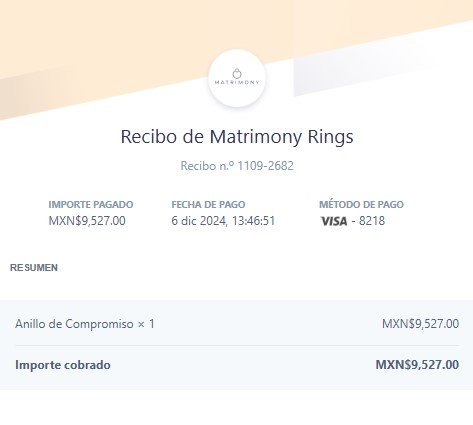Viewport: 473px width, 425px height.
Task: Click the divider line above Importe cobrado
Action: (237, 345)
